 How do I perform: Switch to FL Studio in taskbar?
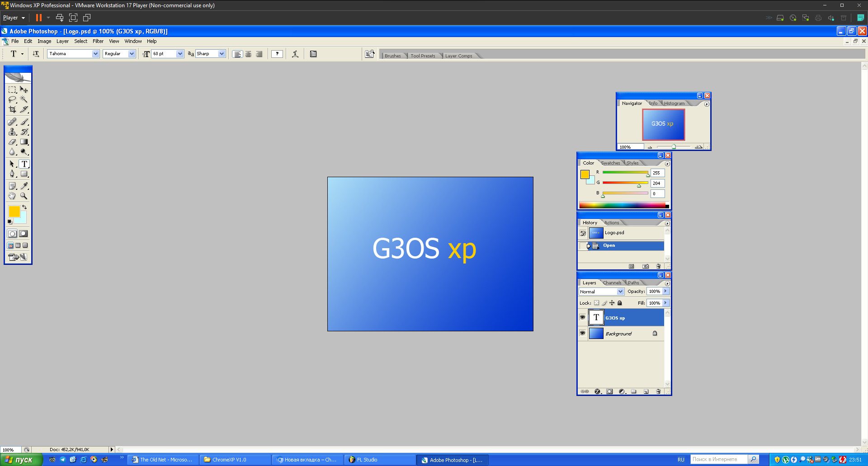click(x=379, y=460)
